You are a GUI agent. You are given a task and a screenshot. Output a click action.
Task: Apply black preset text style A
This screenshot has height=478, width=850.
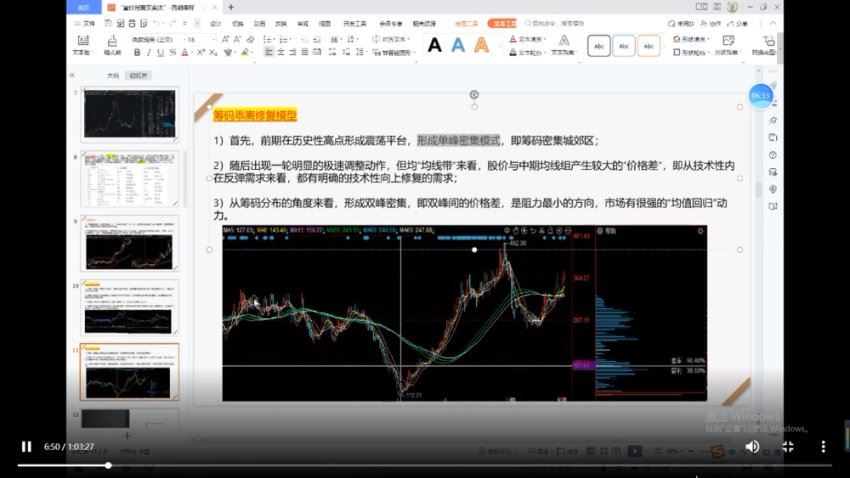tap(434, 45)
